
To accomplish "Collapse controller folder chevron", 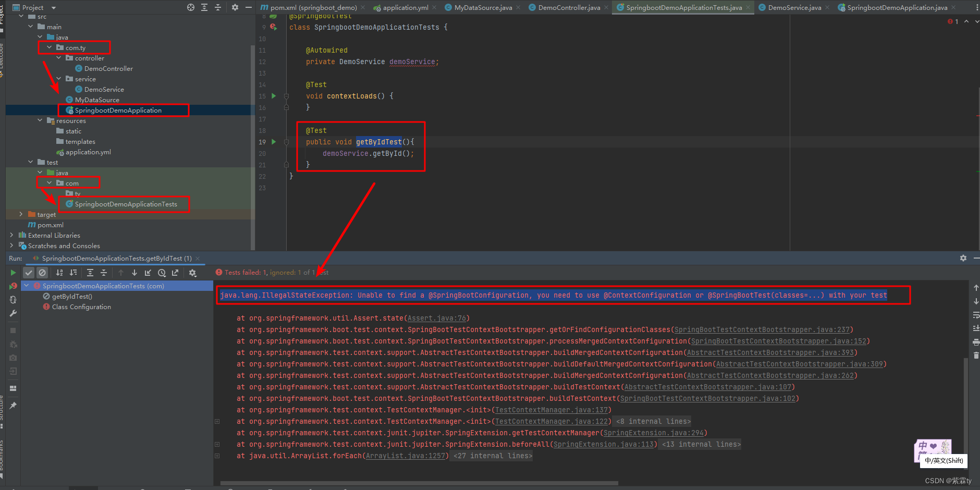I will point(59,58).
